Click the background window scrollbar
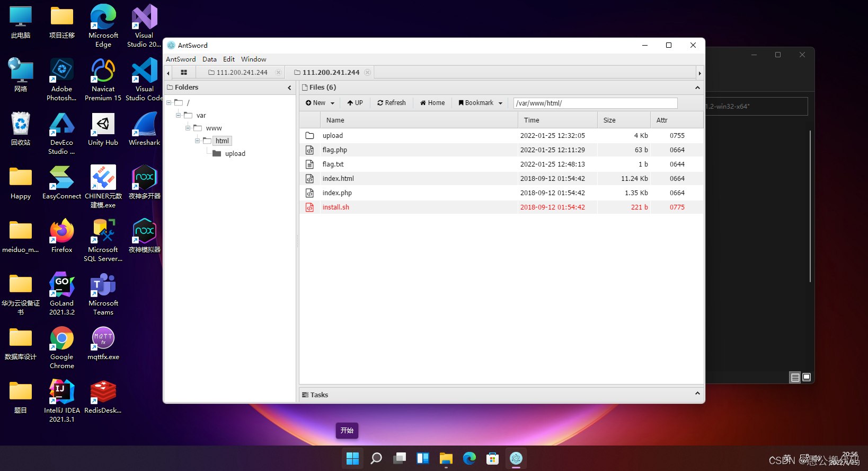The image size is (868, 471). coord(810,206)
